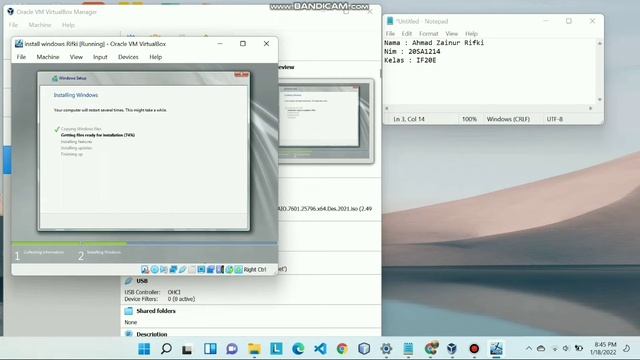The image size is (640, 360).
Task: Click the Description section header in Manager
Action: pyautogui.click(x=152, y=334)
